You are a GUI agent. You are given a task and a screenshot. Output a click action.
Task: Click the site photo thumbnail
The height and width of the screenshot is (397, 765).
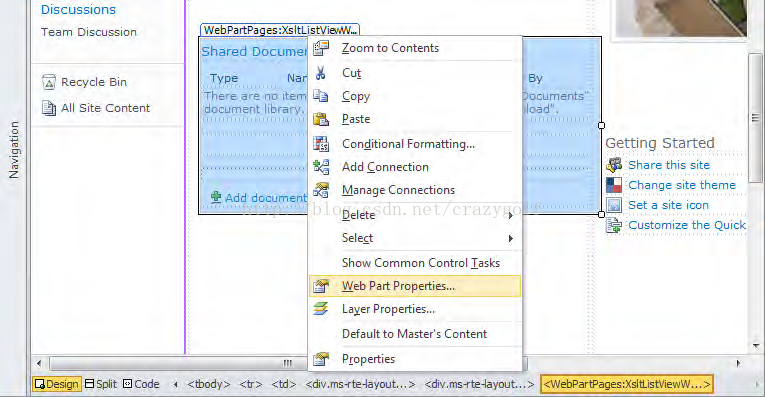pyautogui.click(x=681, y=18)
